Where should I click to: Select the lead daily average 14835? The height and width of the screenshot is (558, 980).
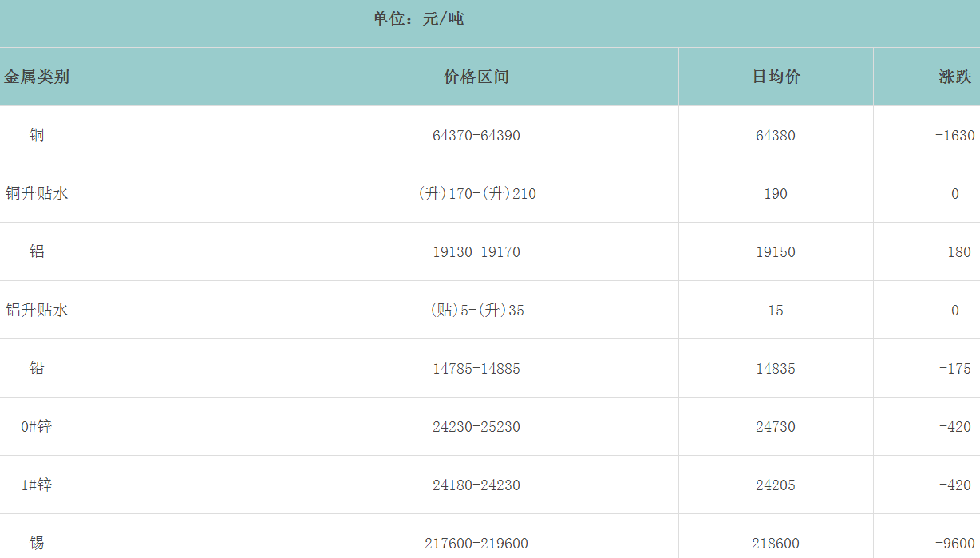(776, 369)
